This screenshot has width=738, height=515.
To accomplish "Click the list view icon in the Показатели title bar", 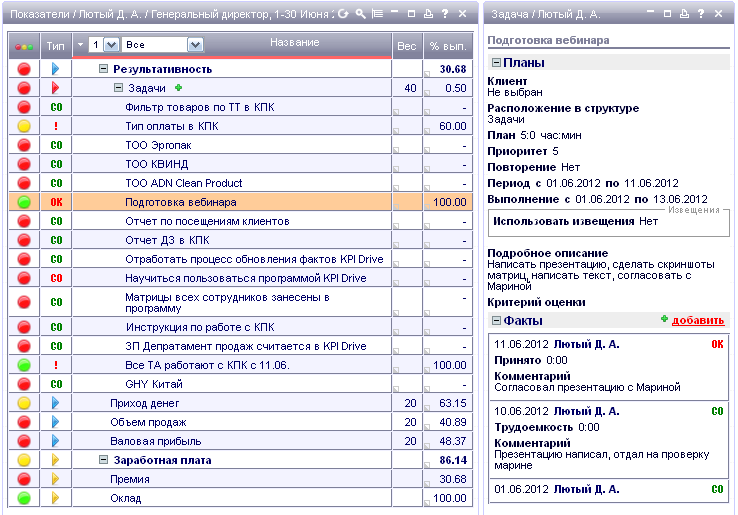I will click(377, 14).
